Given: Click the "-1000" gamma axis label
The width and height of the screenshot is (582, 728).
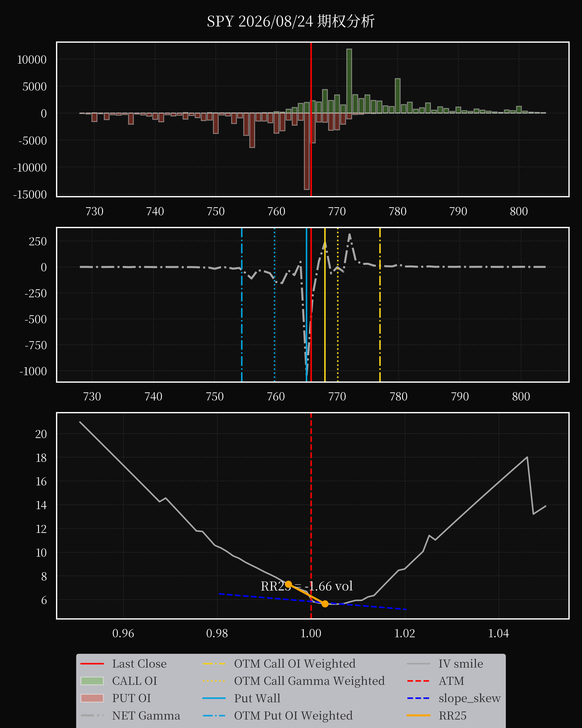Looking at the screenshot, I should 33,372.
